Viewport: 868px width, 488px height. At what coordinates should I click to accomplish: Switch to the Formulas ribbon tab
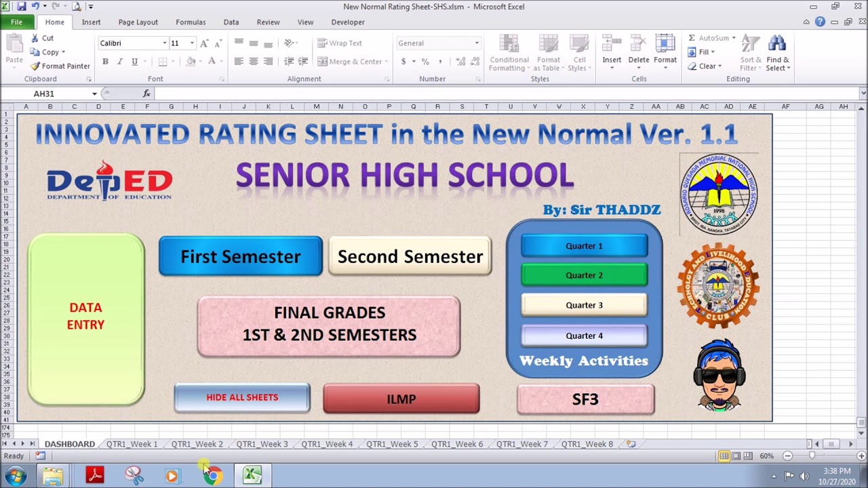click(191, 22)
